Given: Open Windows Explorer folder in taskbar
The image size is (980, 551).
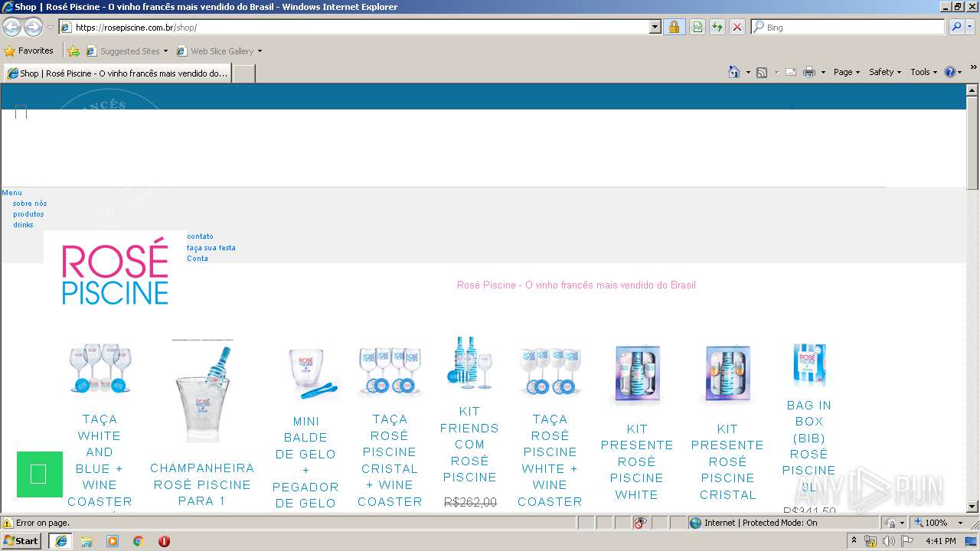Looking at the screenshot, I should 87,541.
